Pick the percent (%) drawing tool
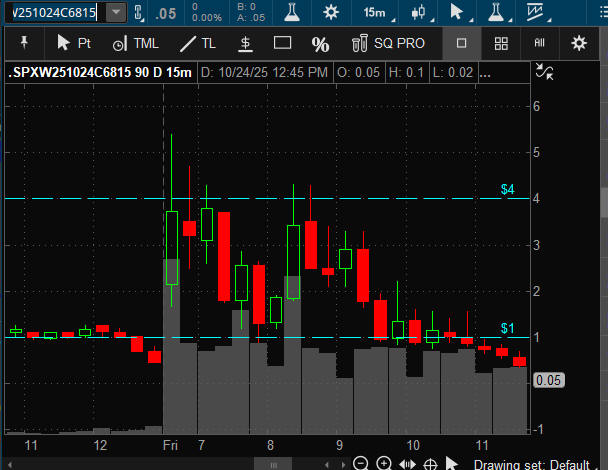 point(321,44)
